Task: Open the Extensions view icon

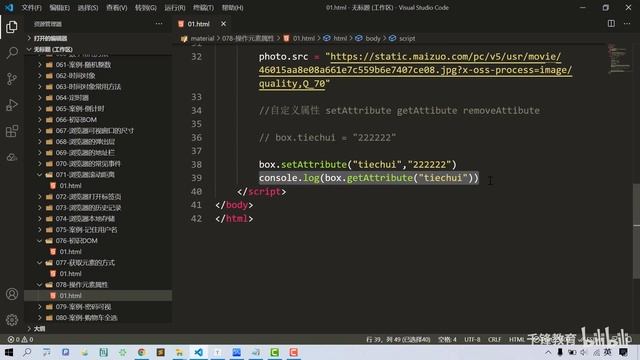Action: point(12,131)
